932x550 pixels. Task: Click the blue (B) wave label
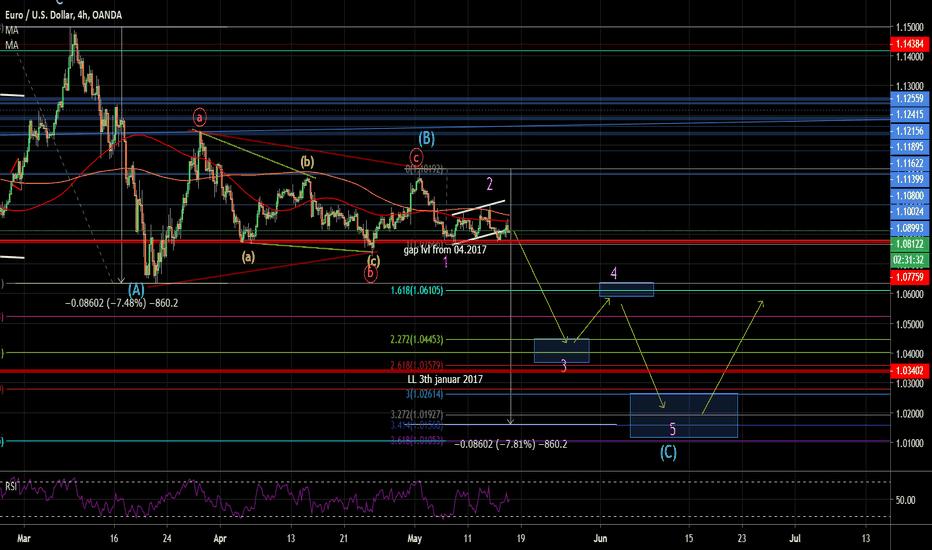tap(426, 139)
